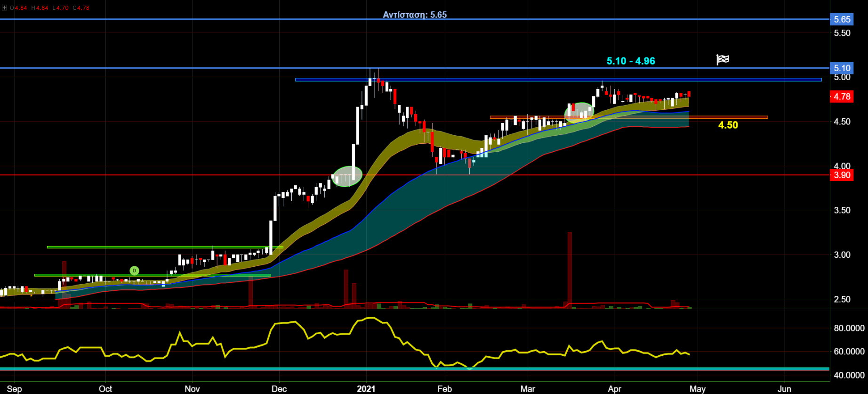Click the 3.00 price on the right axis

[842, 255]
